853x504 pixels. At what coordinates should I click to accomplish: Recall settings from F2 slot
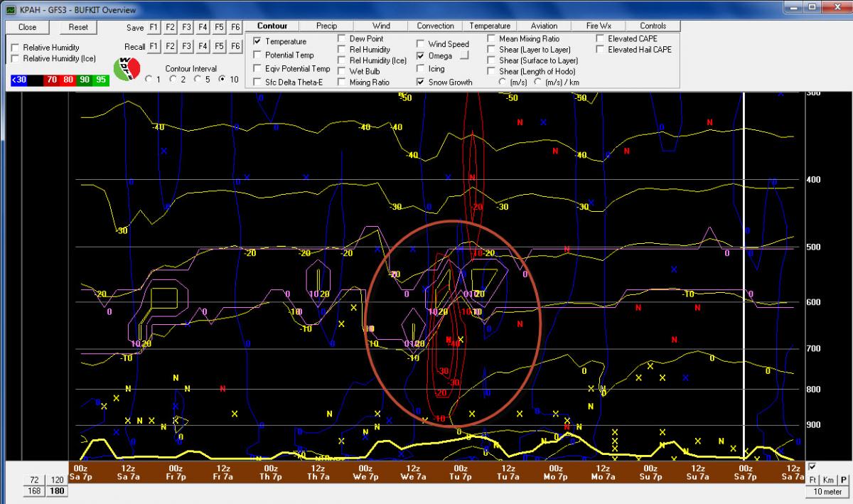pos(170,46)
